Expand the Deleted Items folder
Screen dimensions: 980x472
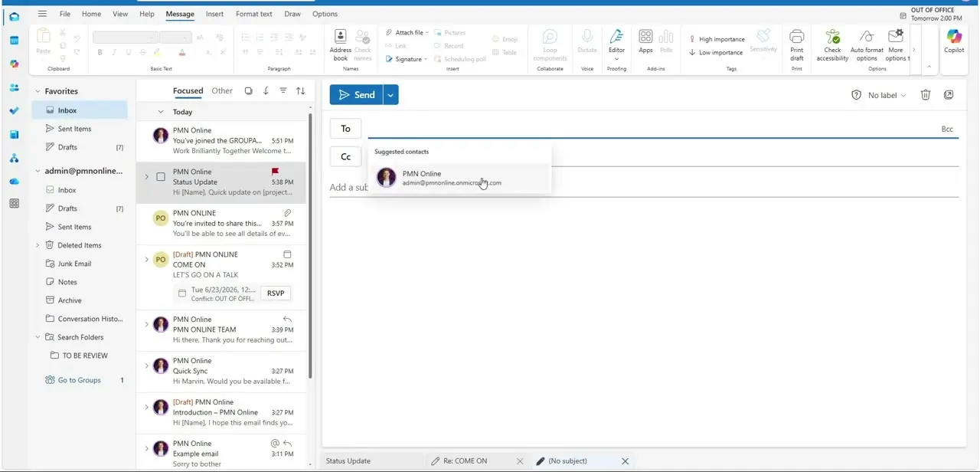38,245
